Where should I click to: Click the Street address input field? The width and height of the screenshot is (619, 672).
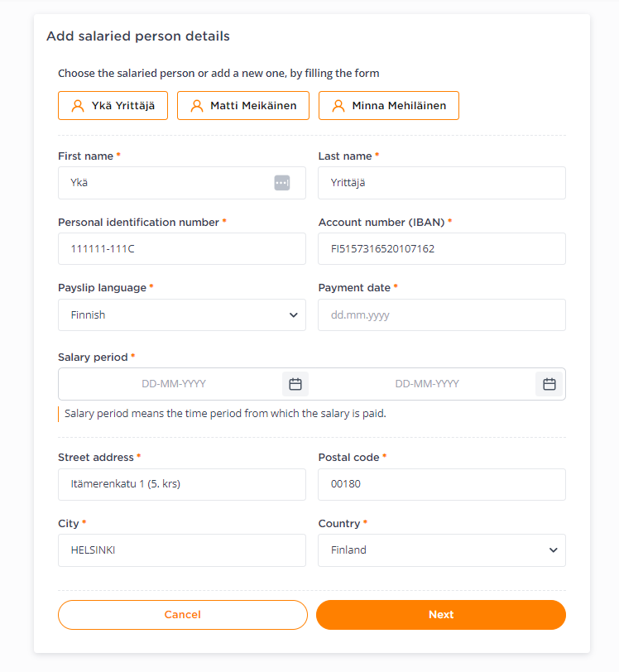(182, 484)
